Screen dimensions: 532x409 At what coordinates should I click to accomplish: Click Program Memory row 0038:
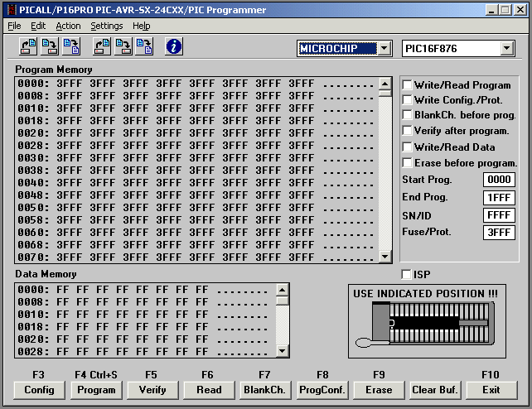pos(196,170)
